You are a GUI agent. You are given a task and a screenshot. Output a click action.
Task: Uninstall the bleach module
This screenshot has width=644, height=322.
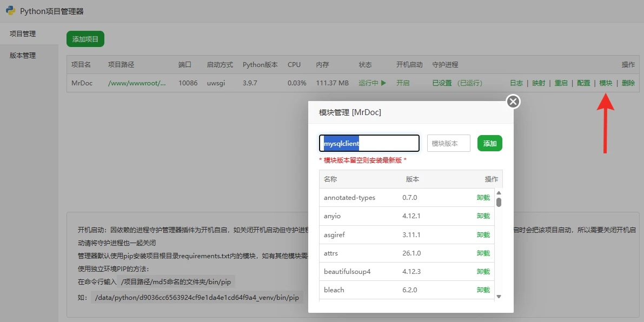click(483, 290)
